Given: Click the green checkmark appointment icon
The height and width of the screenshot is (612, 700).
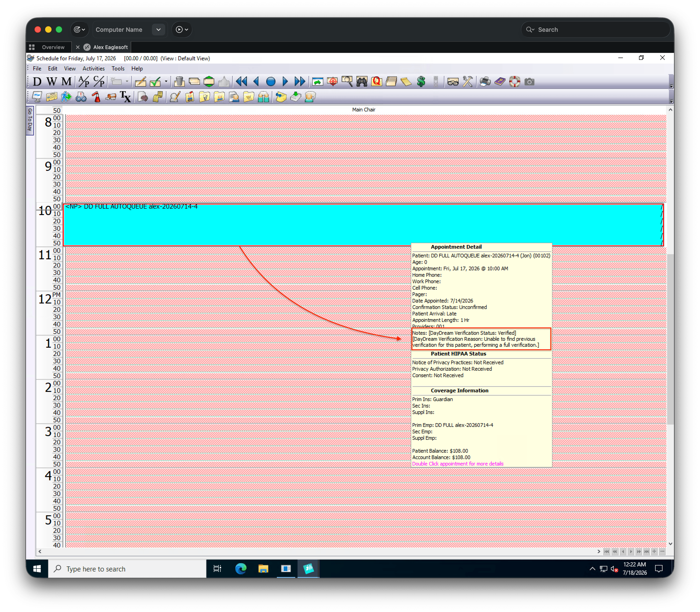Looking at the screenshot, I should (155, 82).
